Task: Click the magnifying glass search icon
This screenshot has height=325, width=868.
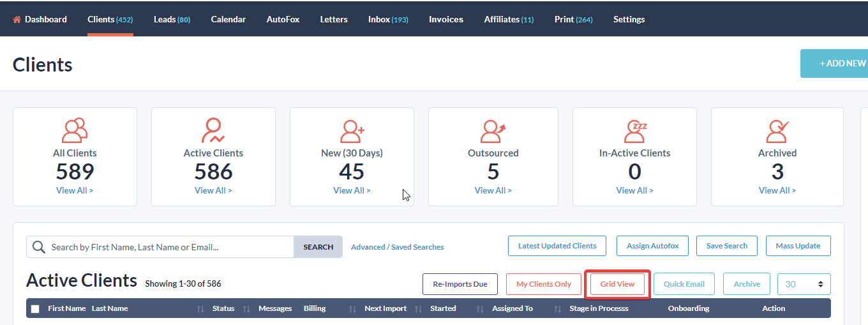Action: 39,247
